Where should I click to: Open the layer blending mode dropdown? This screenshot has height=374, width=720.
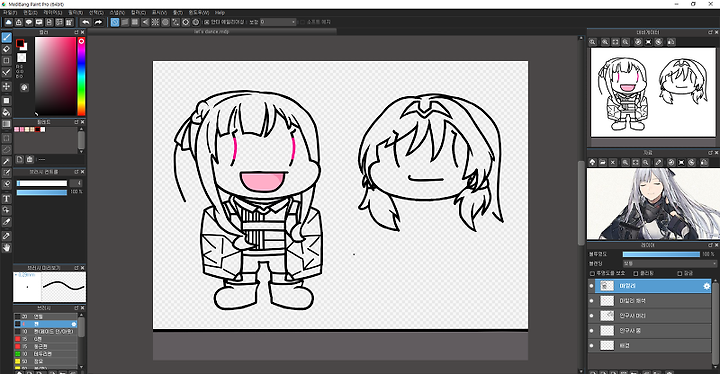[x=669, y=264]
